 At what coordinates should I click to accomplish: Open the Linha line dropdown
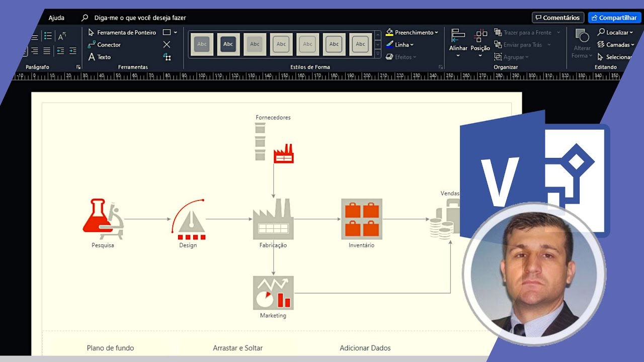[400, 45]
